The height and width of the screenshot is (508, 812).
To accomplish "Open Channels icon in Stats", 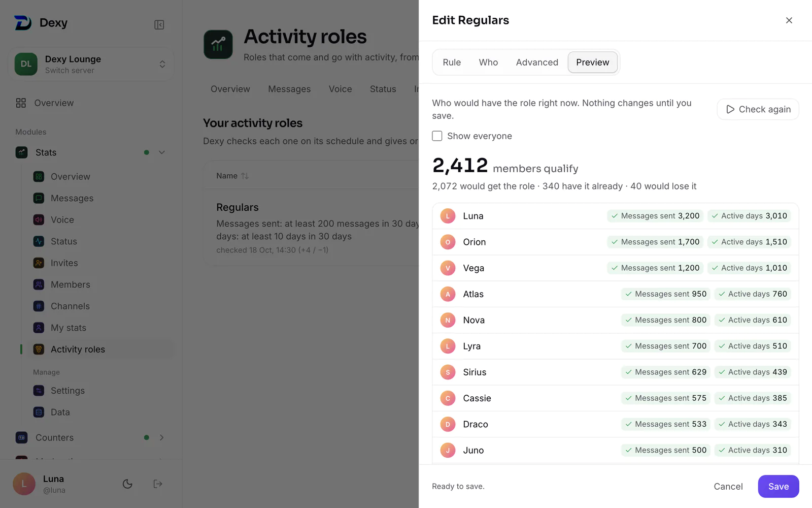I will click(x=39, y=306).
